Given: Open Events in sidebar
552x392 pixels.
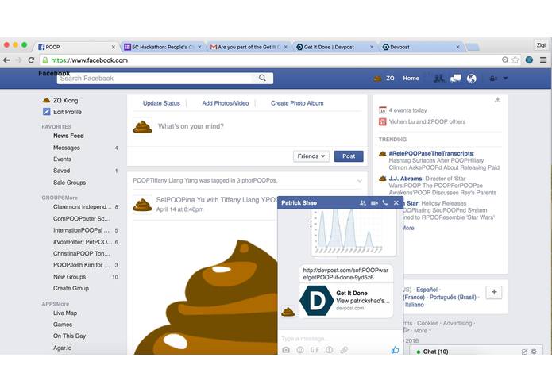Looking at the screenshot, I should click(x=62, y=159).
